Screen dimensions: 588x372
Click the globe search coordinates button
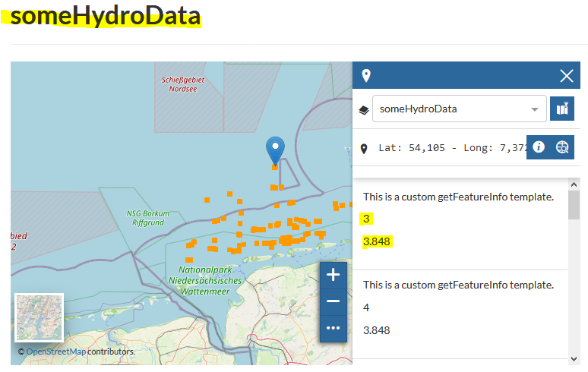click(x=562, y=147)
